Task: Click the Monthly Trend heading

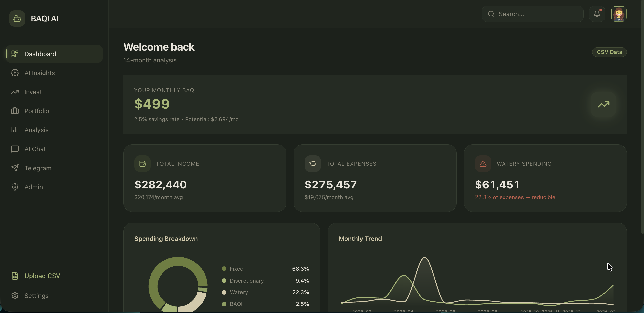Action: 360,239
